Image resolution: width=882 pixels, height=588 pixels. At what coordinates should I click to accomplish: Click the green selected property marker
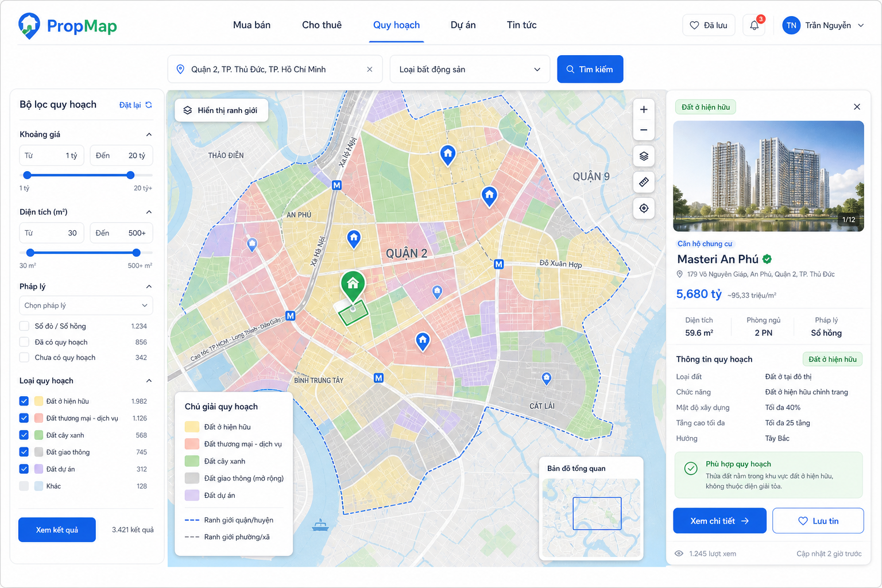[x=353, y=285]
